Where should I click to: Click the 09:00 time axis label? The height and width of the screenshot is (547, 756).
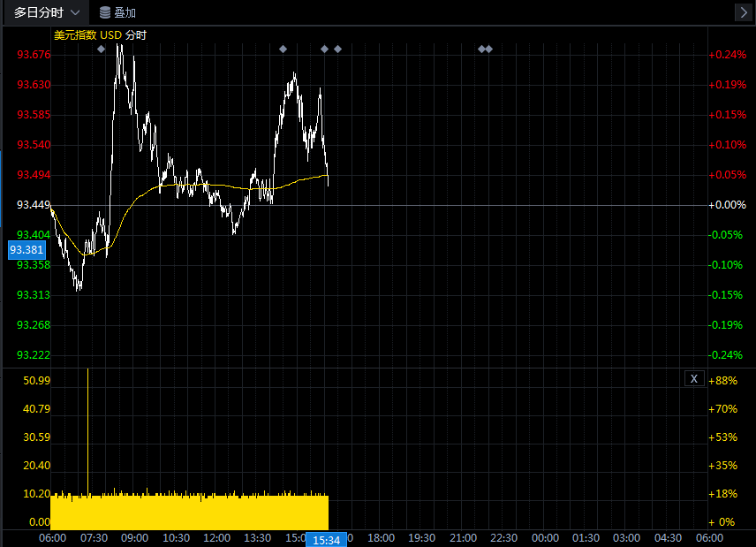pyautogui.click(x=134, y=537)
